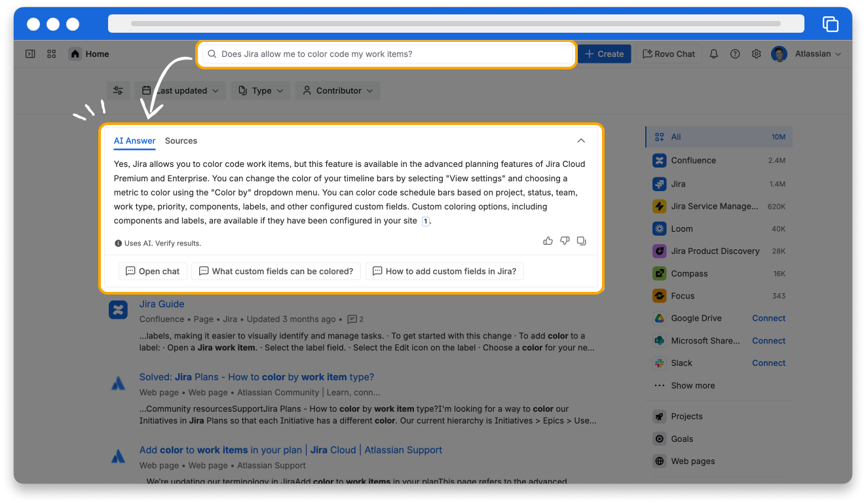Give thumbs up to AI answer
866x504 pixels.
click(x=548, y=241)
